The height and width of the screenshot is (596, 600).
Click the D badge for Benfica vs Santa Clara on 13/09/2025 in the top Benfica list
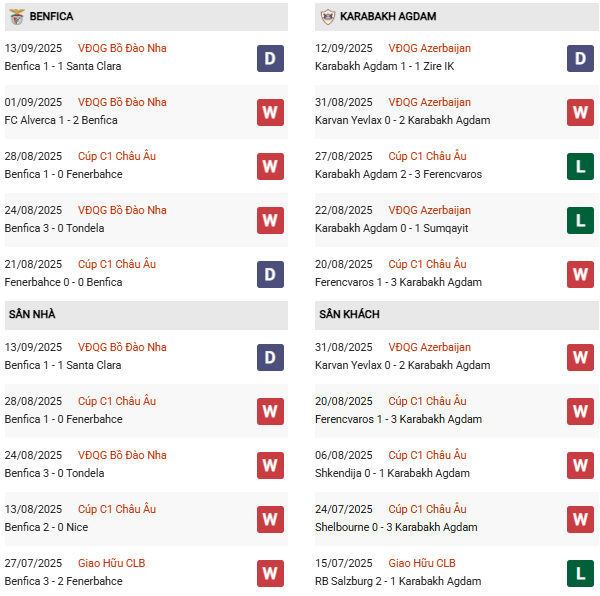point(270,58)
